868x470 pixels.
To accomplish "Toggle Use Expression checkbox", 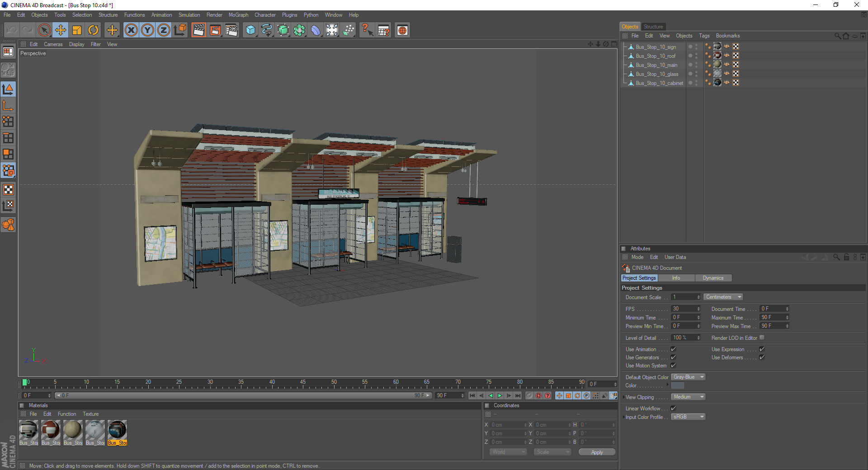I will point(762,349).
